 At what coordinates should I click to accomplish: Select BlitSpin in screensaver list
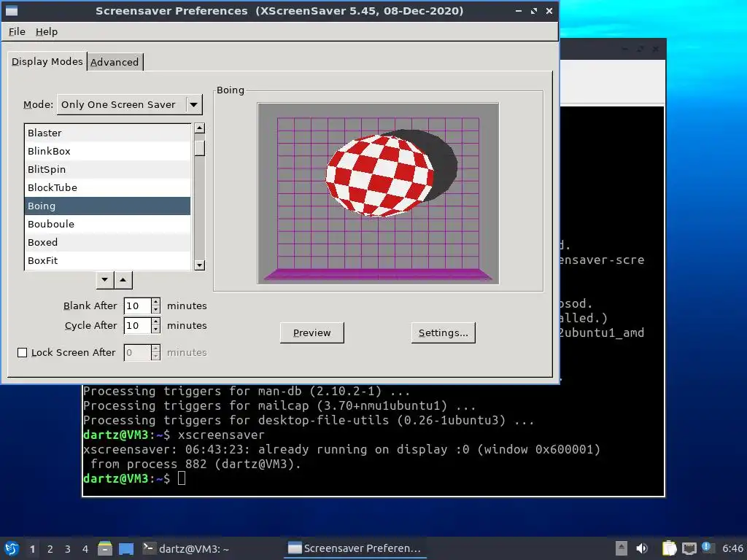pos(107,169)
